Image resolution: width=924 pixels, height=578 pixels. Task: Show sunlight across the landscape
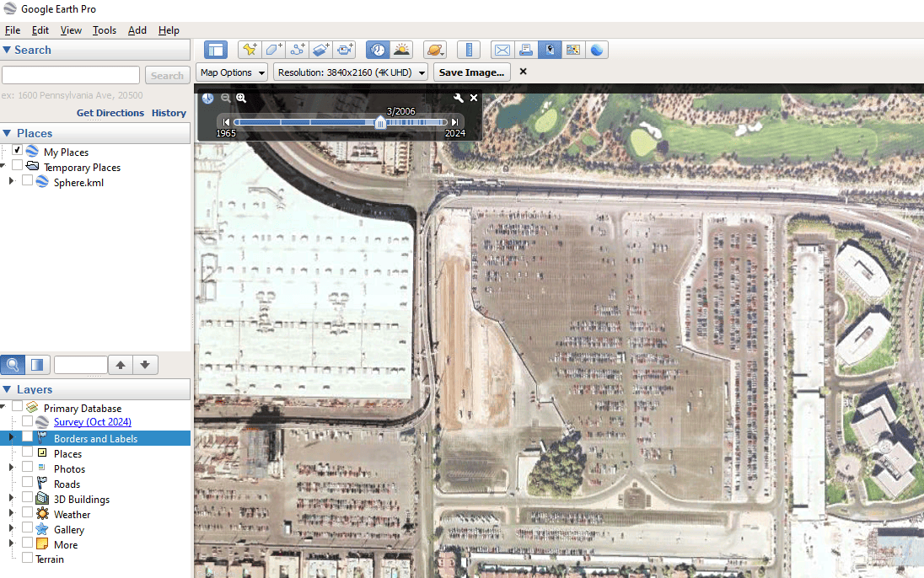[x=401, y=50]
